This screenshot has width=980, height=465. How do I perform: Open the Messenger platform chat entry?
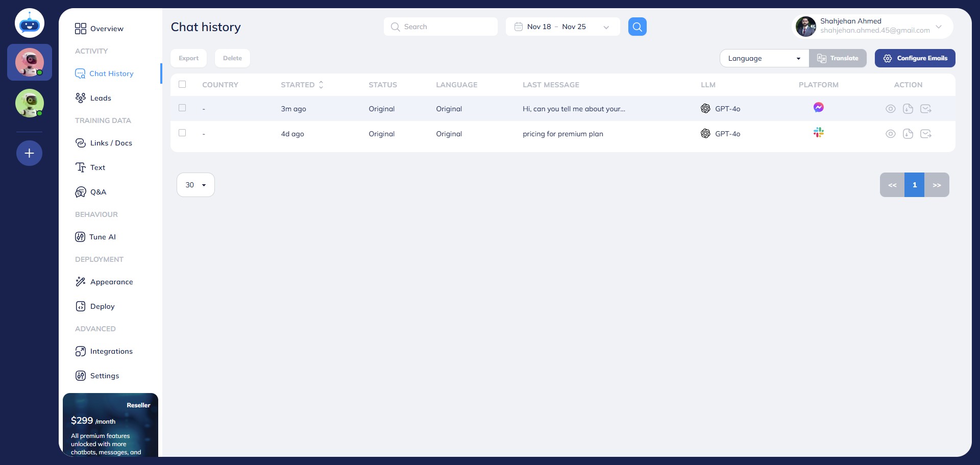818,108
